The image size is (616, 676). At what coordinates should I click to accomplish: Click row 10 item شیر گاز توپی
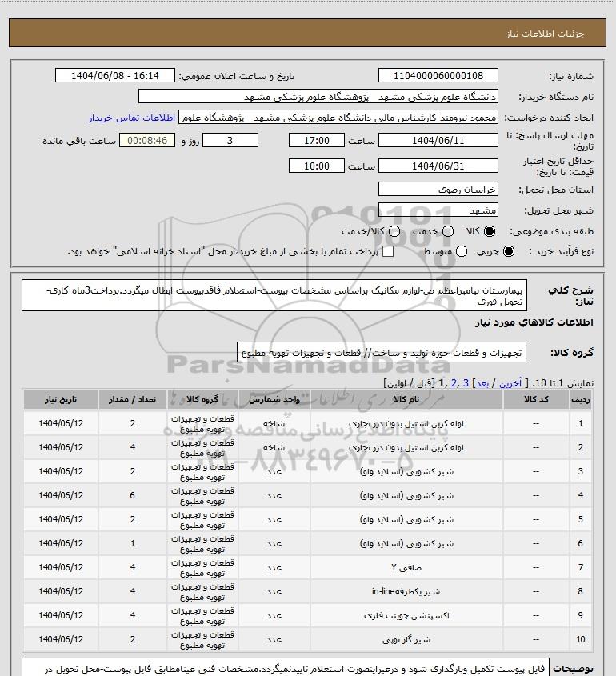406,640
